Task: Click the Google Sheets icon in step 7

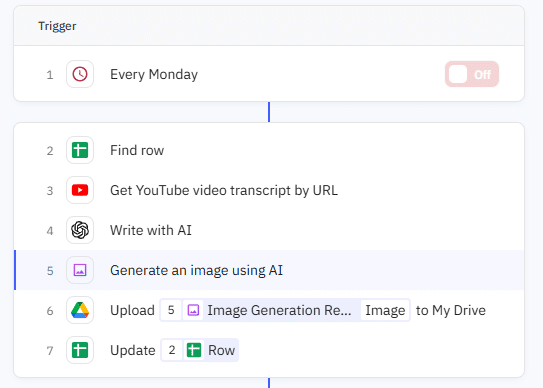Action: tap(80, 350)
